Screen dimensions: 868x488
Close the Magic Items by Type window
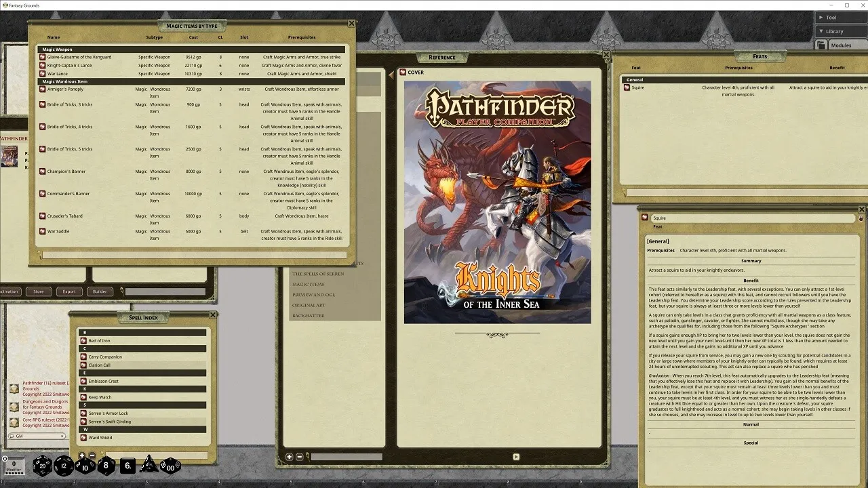[x=351, y=24]
